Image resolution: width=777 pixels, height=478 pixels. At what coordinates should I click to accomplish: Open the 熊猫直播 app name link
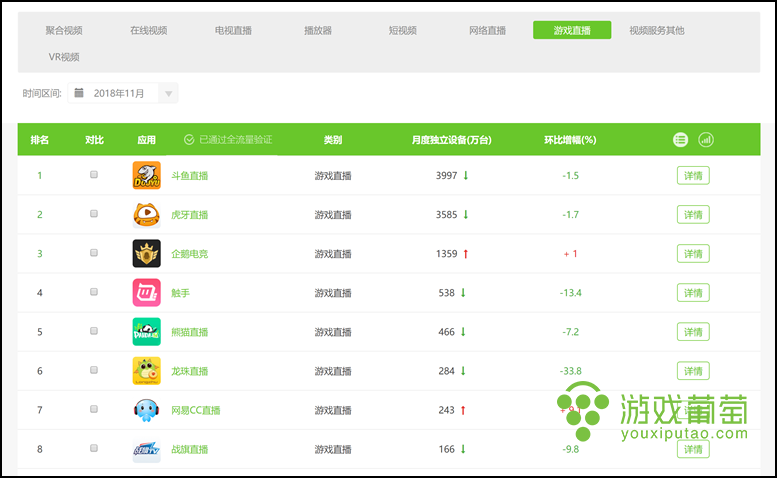click(189, 332)
